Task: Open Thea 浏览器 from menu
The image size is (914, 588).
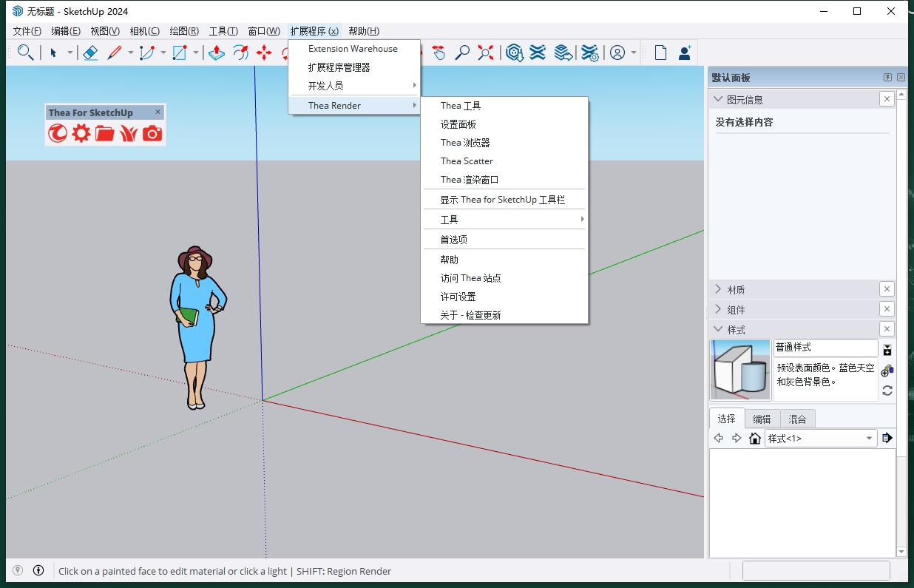Action: tap(504, 143)
